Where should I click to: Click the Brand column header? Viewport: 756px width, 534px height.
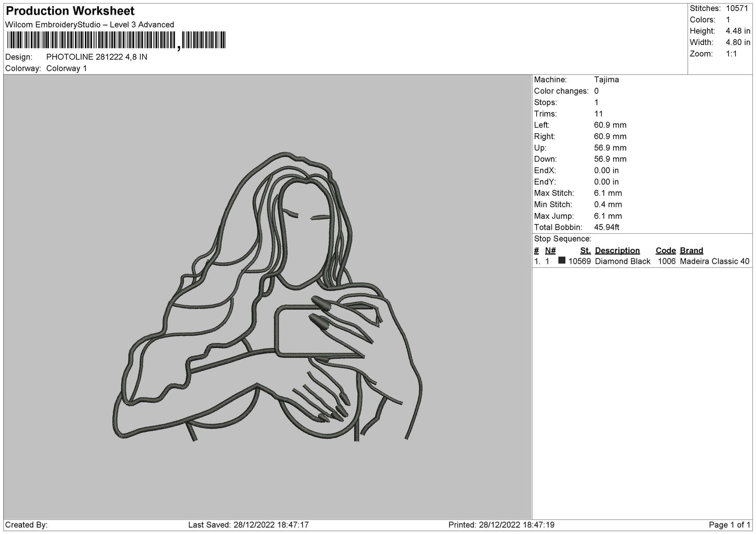pos(692,251)
